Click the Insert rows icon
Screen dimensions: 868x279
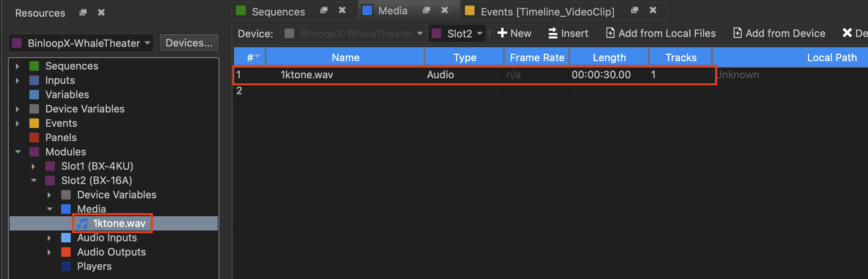click(552, 33)
